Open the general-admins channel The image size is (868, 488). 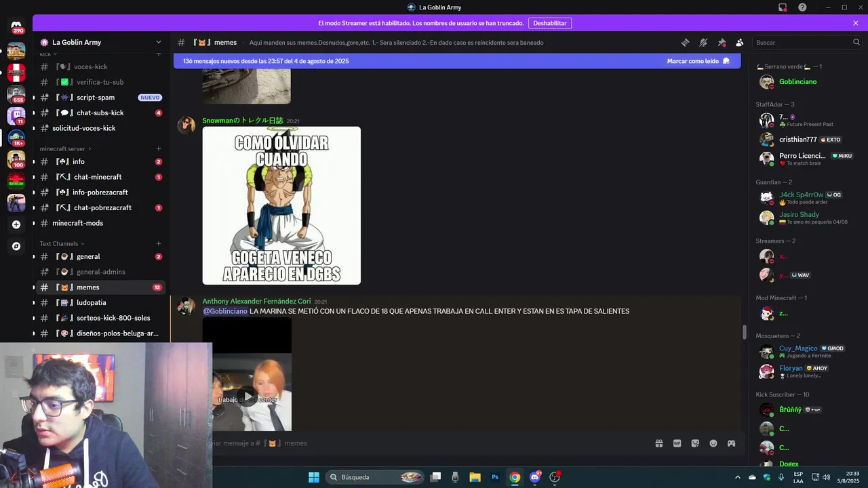pyautogui.click(x=100, y=272)
